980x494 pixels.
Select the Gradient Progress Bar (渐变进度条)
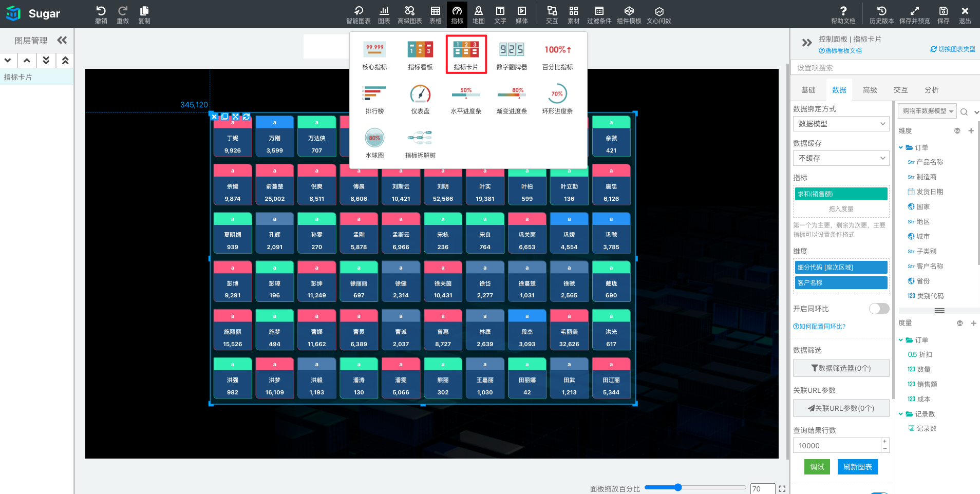click(x=512, y=100)
